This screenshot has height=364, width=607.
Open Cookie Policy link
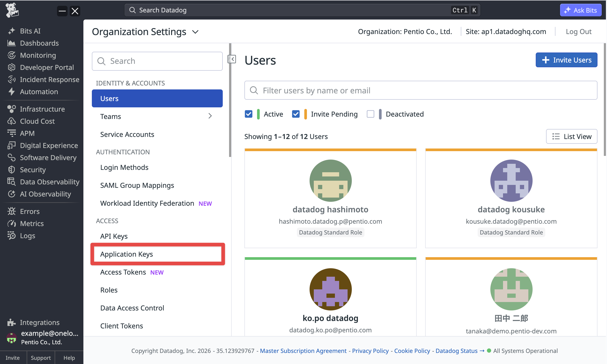412,351
